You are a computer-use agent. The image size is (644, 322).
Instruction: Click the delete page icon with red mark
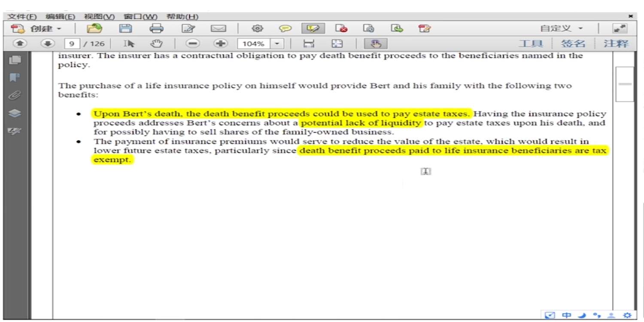(341, 29)
